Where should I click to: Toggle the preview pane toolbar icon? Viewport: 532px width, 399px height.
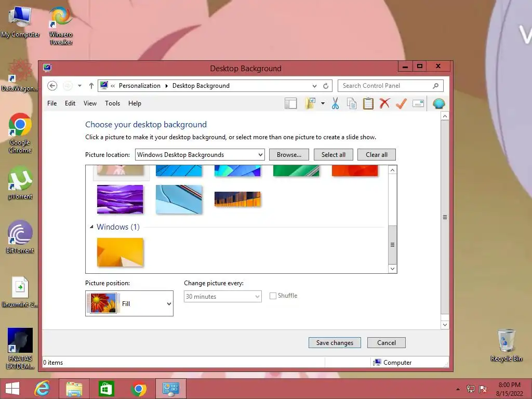[x=291, y=103]
